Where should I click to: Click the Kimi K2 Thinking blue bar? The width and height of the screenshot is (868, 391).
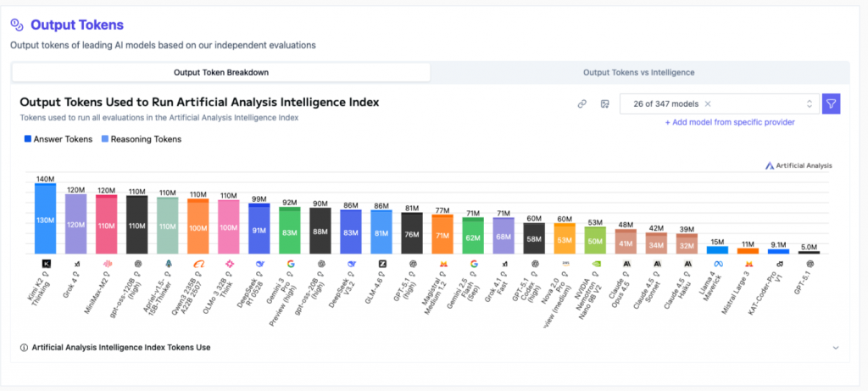pos(46,219)
